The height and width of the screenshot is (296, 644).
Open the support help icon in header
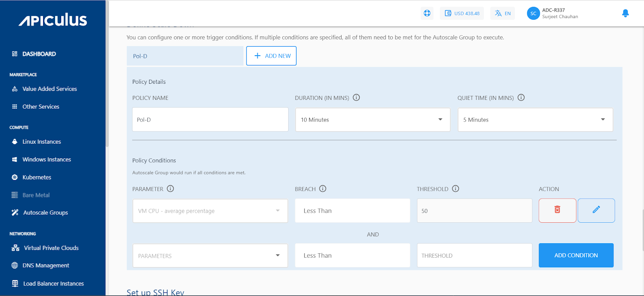(x=427, y=13)
